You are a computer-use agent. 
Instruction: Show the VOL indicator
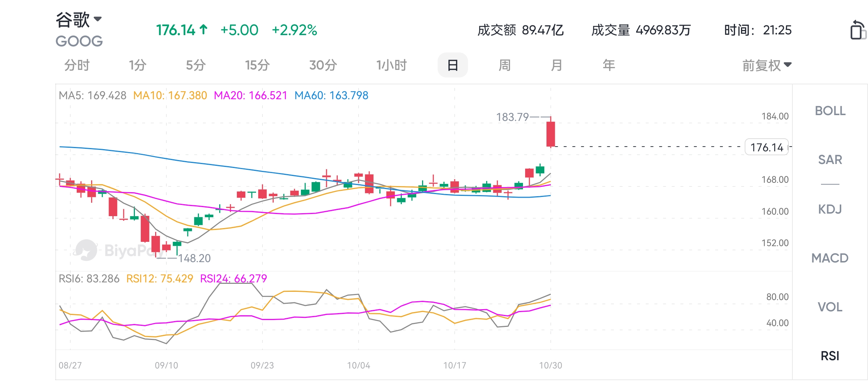click(x=830, y=307)
